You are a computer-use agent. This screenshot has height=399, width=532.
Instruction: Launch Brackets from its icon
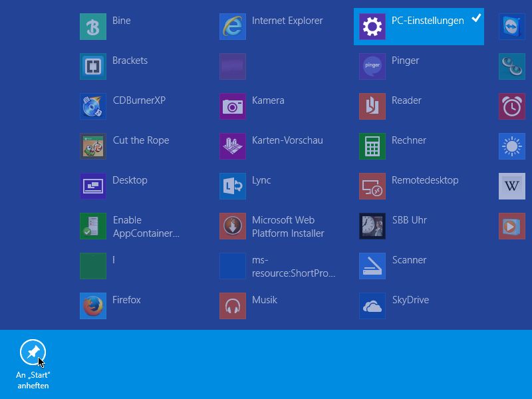(x=93, y=66)
